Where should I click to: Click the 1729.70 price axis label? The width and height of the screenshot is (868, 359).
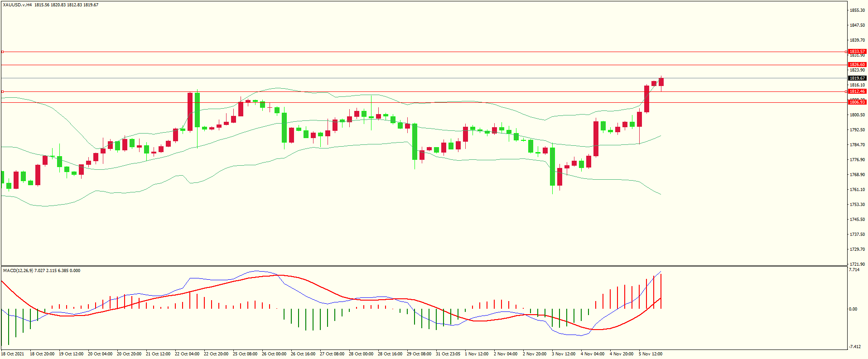click(857, 249)
